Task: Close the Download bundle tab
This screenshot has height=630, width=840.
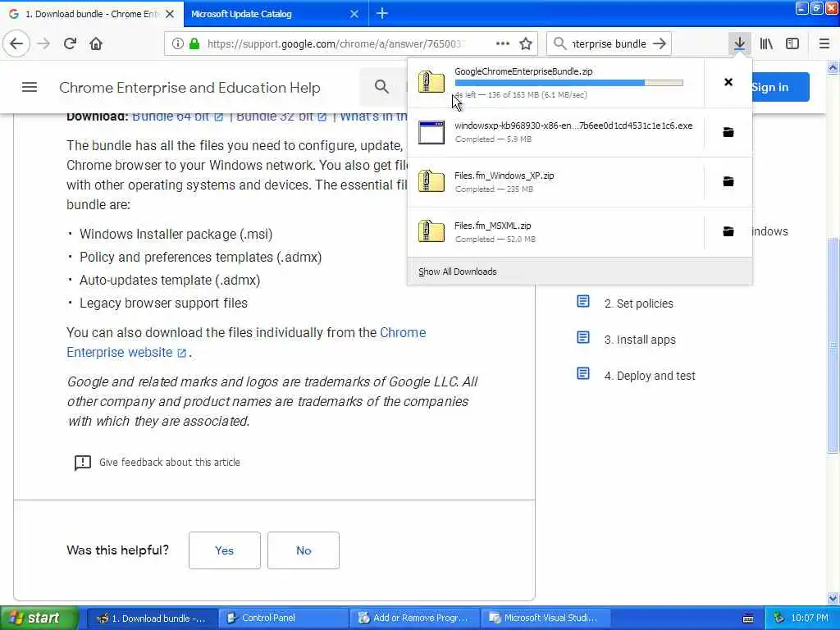Action: click(170, 14)
